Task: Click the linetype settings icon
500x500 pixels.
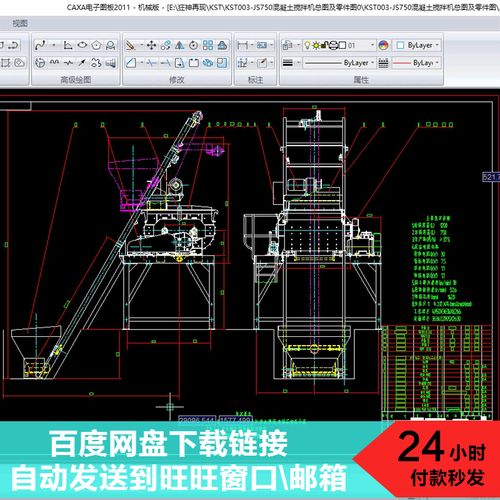Action: click(383, 63)
